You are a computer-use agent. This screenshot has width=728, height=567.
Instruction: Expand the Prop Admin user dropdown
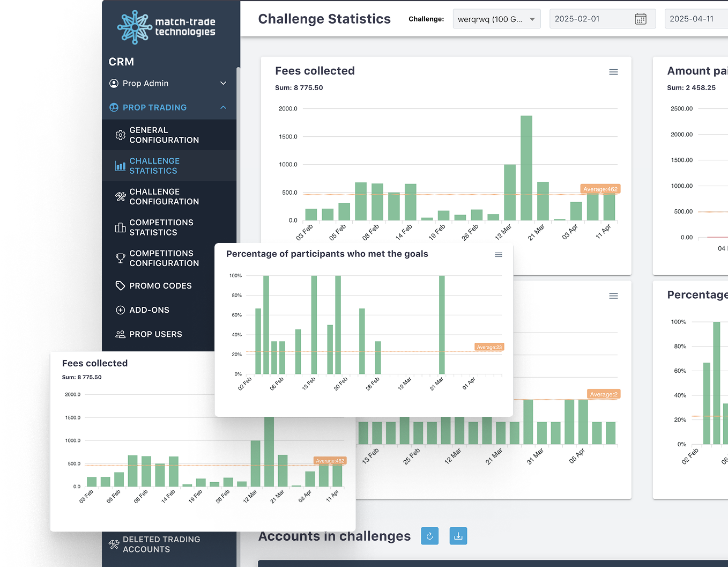[x=223, y=83]
